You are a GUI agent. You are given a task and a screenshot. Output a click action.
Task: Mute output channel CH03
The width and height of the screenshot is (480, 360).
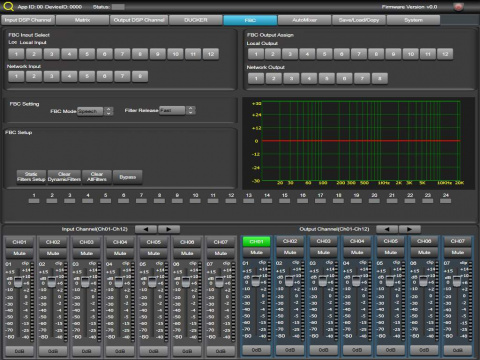(323, 253)
